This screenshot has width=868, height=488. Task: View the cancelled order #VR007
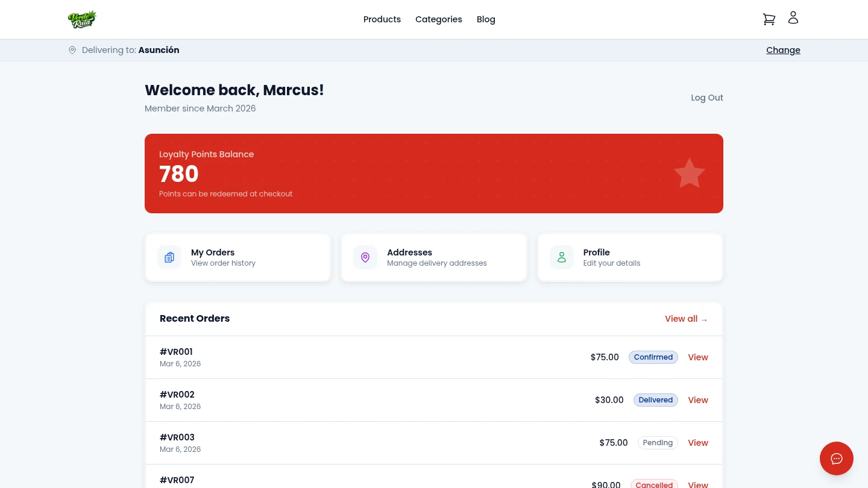pyautogui.click(x=698, y=484)
